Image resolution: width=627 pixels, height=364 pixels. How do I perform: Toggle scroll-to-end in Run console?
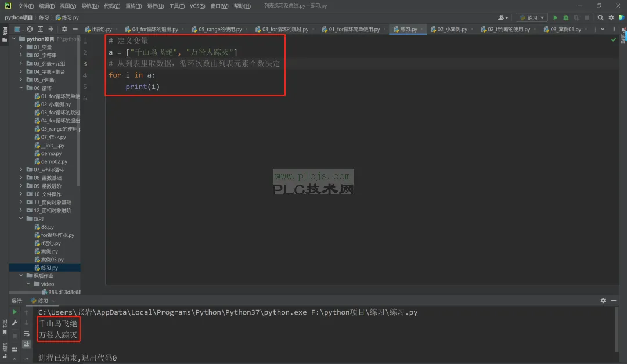tap(26, 344)
